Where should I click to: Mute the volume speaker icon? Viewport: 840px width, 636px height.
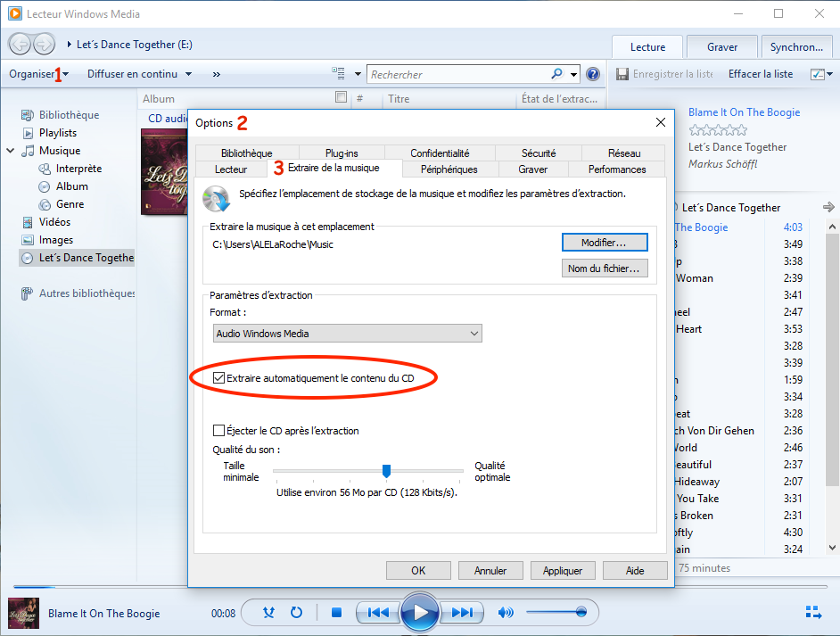[x=506, y=613]
